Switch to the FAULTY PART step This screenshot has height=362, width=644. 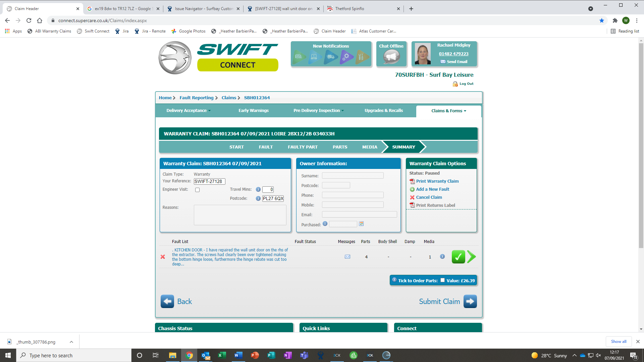click(303, 147)
